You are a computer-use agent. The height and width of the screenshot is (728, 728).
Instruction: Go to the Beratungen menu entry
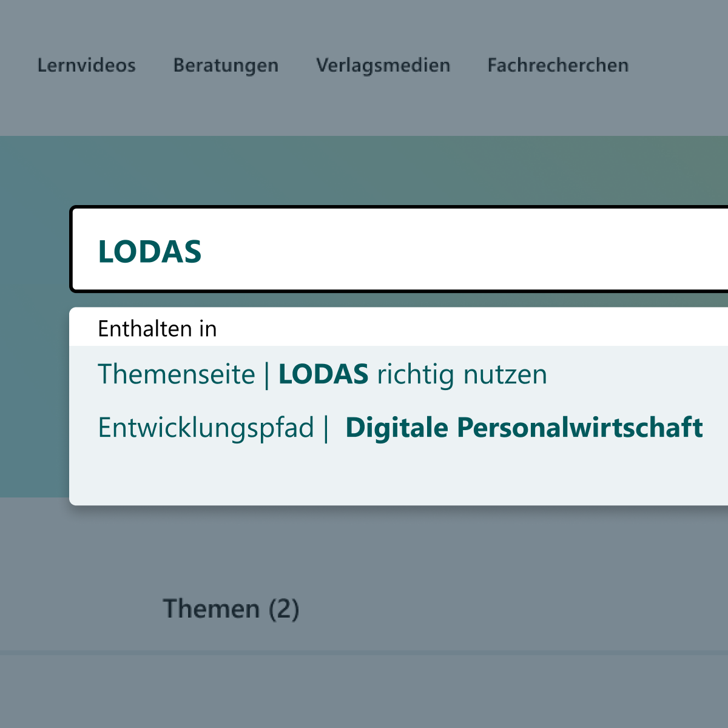coord(226,65)
